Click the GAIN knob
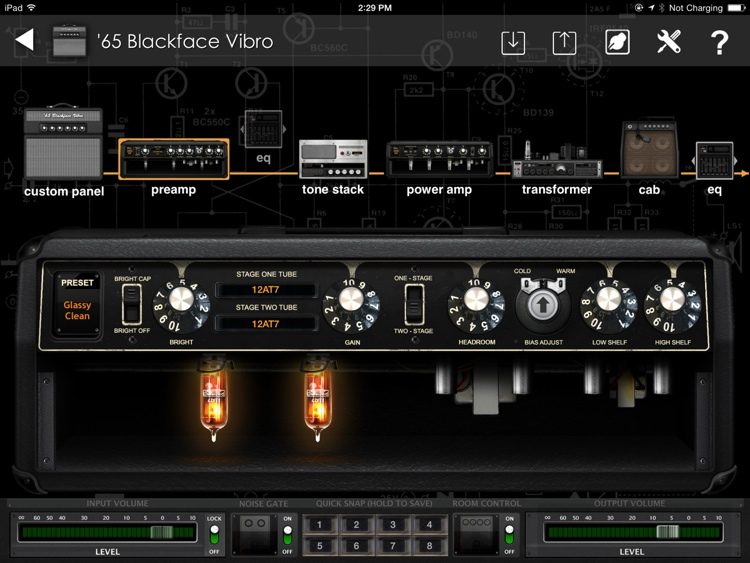This screenshot has height=563, width=750. pos(352,306)
